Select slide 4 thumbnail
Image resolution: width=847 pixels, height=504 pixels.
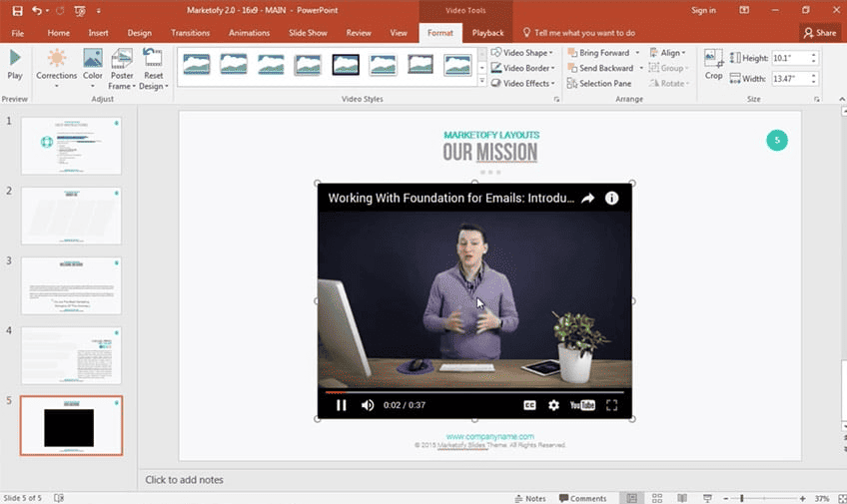pyautogui.click(x=71, y=355)
